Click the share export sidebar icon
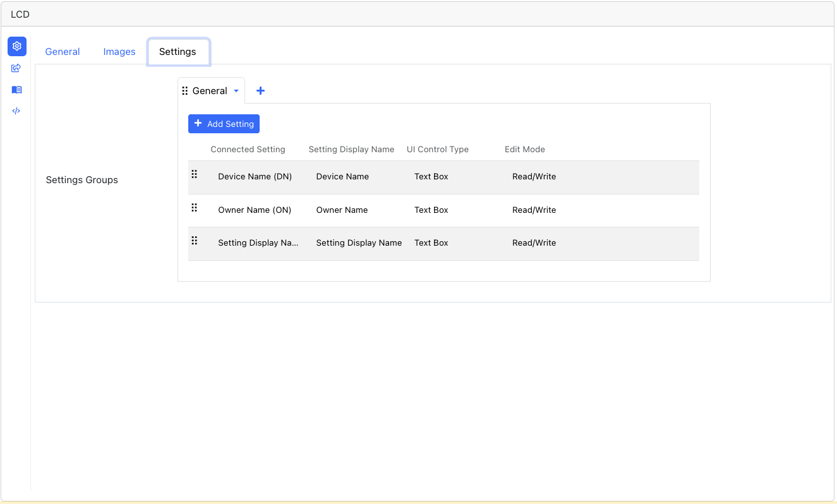 coord(17,68)
